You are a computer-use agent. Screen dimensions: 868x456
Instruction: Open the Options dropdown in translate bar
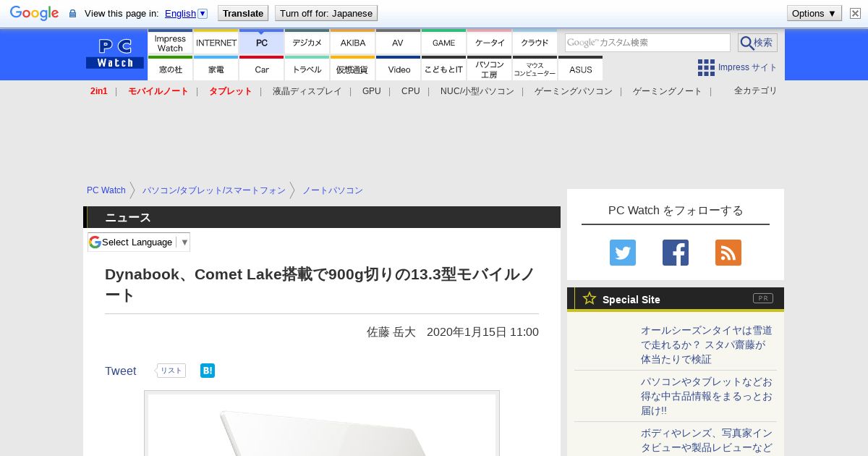pos(814,13)
